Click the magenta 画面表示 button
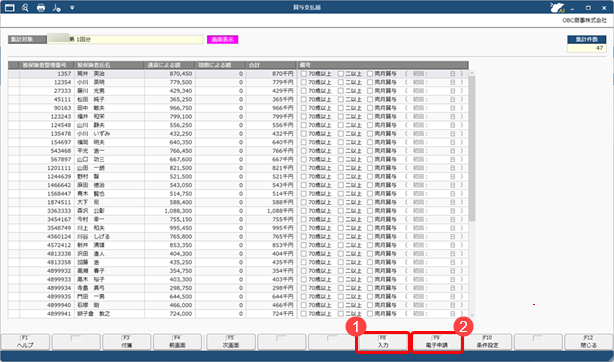614x362 pixels. [x=222, y=40]
